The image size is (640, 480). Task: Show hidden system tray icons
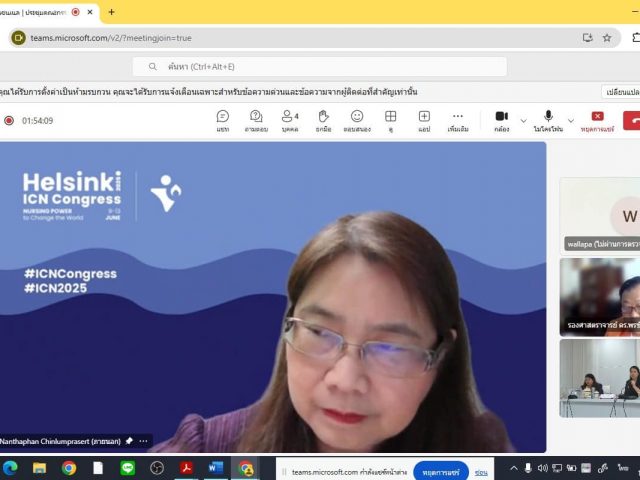514,468
